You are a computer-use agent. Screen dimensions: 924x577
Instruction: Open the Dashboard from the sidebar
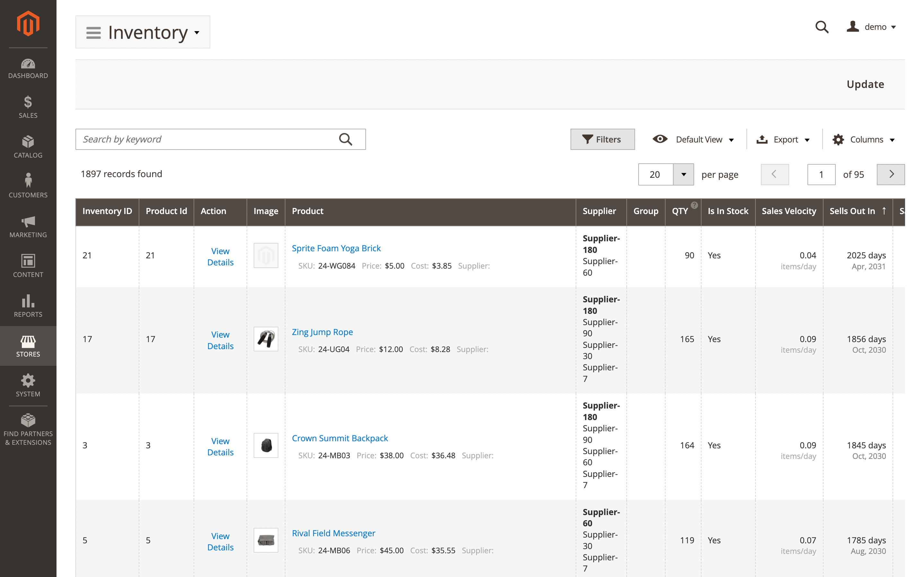(28, 68)
